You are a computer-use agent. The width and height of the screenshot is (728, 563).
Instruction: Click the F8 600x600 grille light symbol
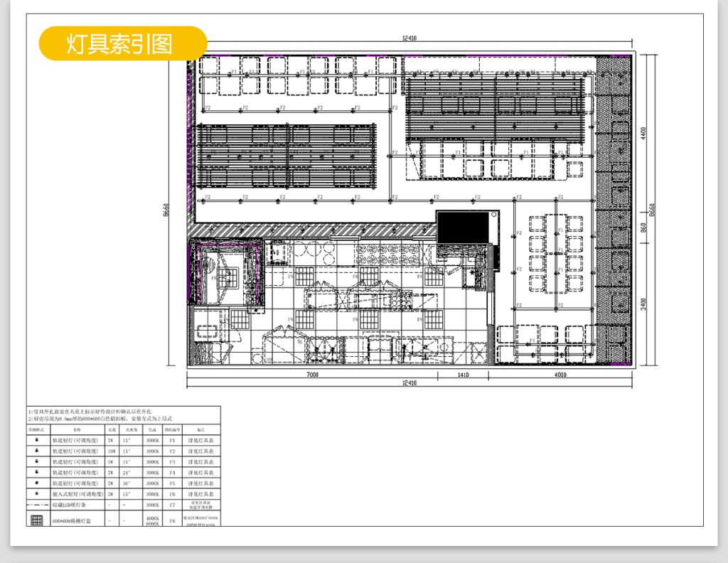coord(37,520)
